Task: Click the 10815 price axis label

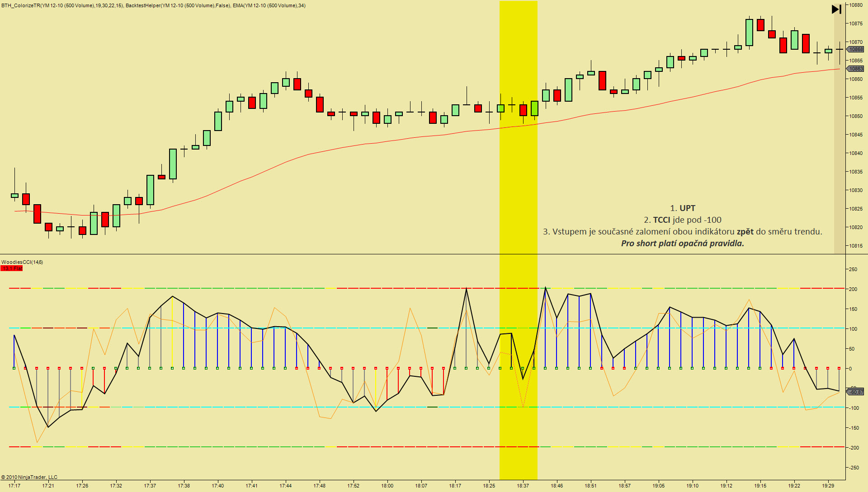Action: point(855,246)
